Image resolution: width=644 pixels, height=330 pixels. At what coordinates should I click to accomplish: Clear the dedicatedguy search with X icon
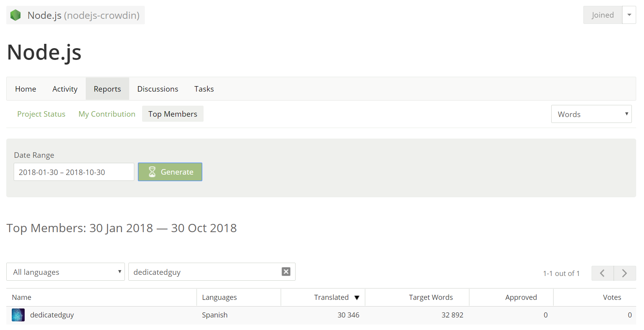286,272
